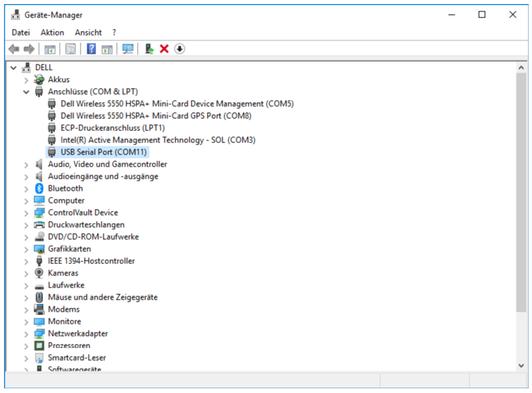The width and height of the screenshot is (532, 393).
Task: Collapse the Anschlüsse (COM & LPT) branch
Action: tap(26, 92)
